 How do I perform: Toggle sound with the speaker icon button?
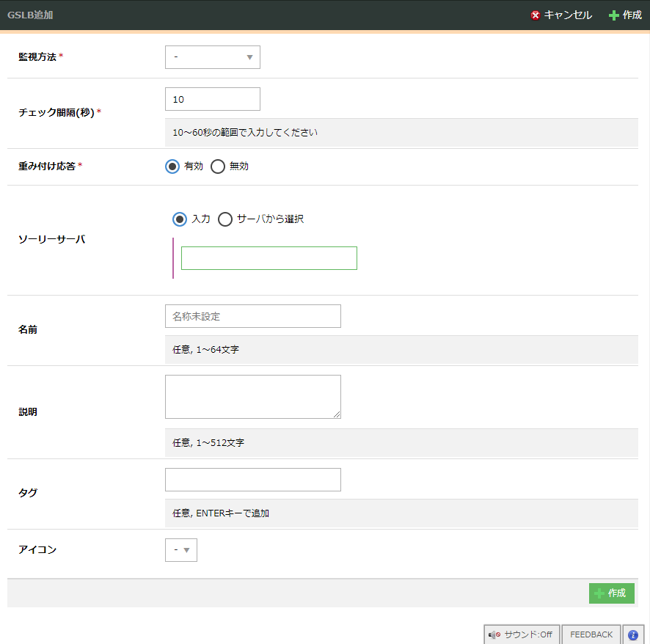point(521,634)
